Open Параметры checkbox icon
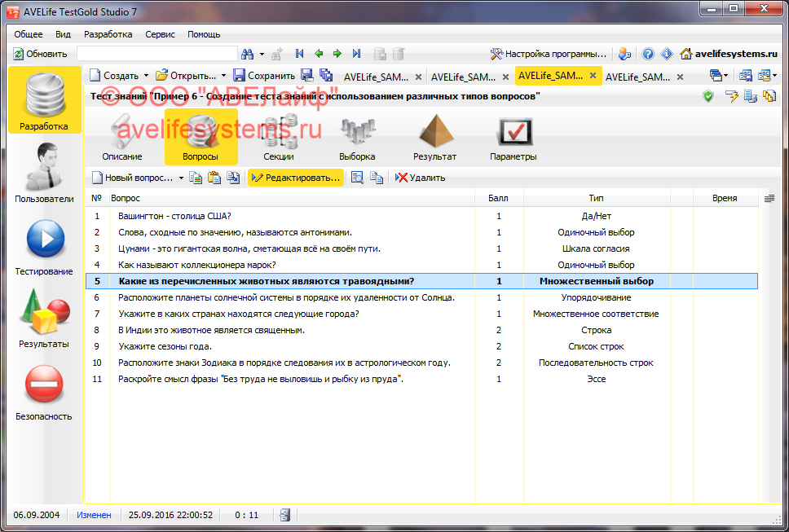 514,137
